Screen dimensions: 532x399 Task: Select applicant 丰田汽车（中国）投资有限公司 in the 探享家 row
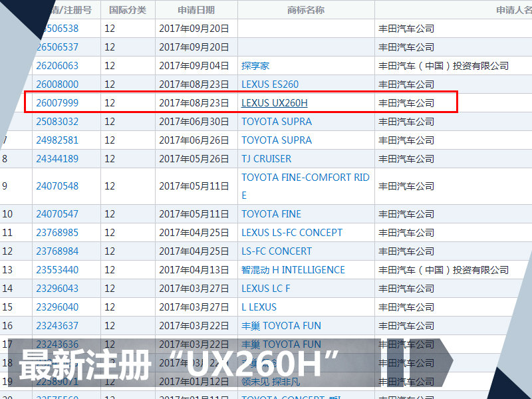(444, 66)
